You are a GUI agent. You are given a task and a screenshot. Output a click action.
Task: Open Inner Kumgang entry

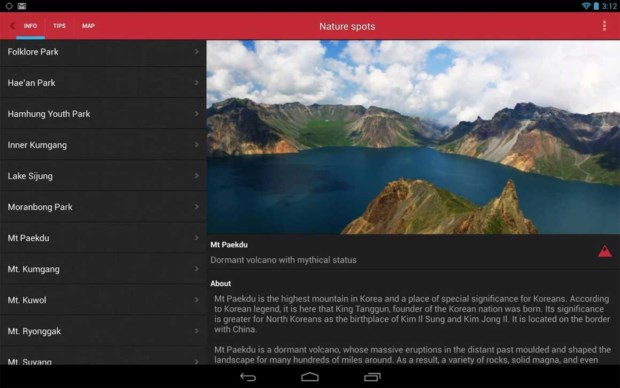103,145
